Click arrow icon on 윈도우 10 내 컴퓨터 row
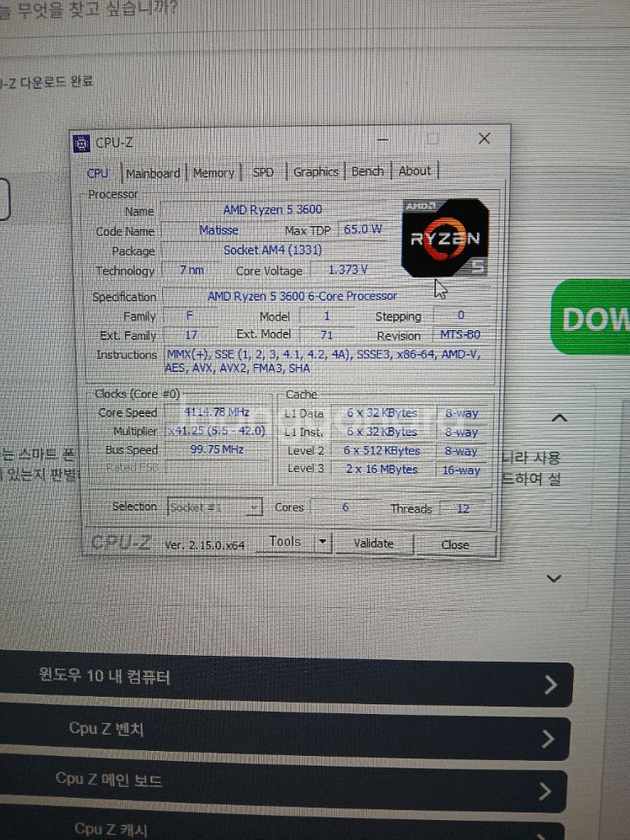 551,685
